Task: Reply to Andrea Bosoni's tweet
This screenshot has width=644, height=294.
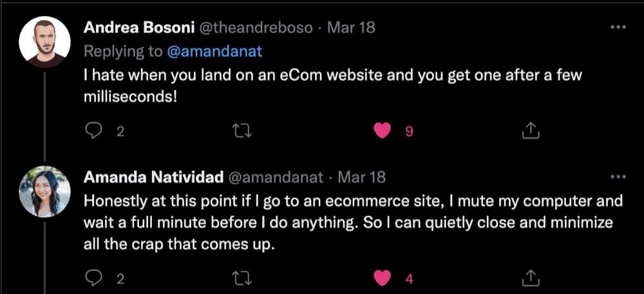Action: [94, 131]
